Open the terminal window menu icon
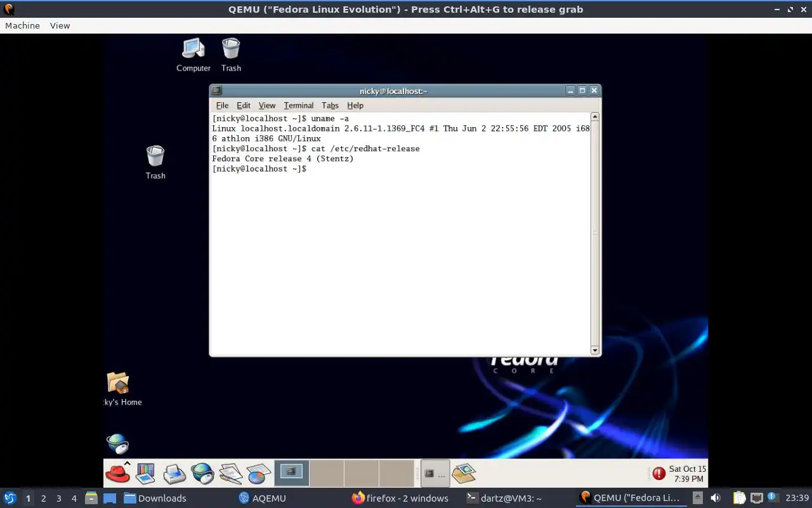Screen dimensions: 812x508 tap(216, 91)
